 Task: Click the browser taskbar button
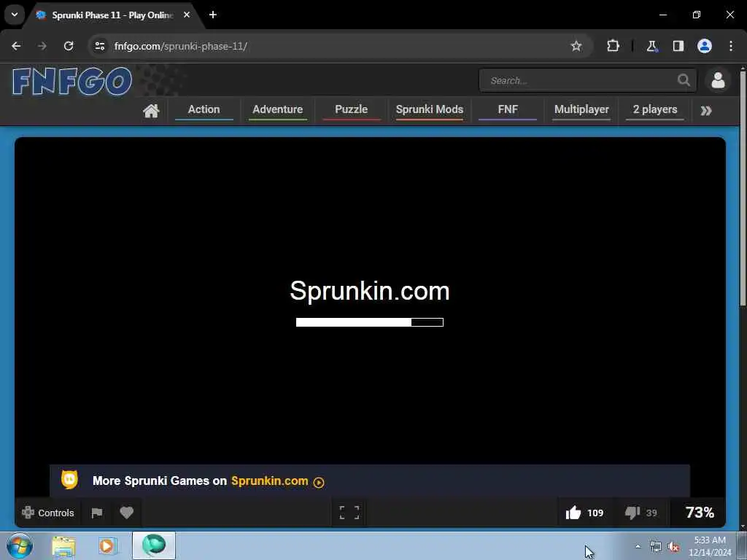154,545
